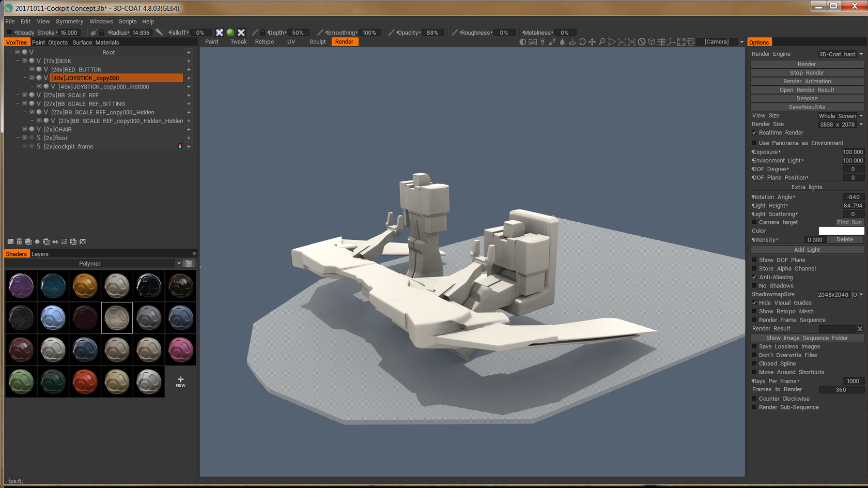Open the Polymer shader folder dropdown
The image size is (868, 488).
coord(179,264)
